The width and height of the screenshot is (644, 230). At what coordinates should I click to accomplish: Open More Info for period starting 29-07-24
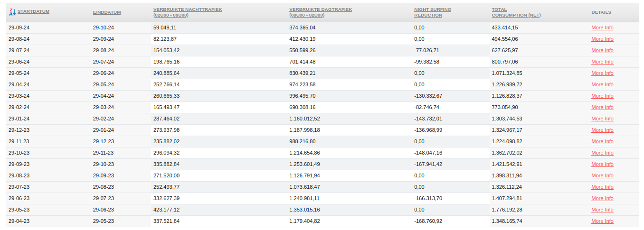(602, 50)
